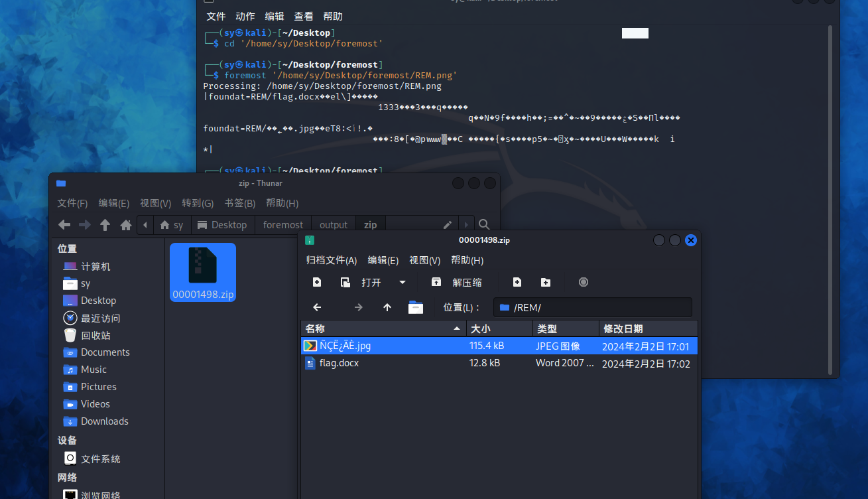Image resolution: width=868 pixels, height=499 pixels.
Task: Open 文件系统 in Thunar sidebar
Action: coord(92,459)
